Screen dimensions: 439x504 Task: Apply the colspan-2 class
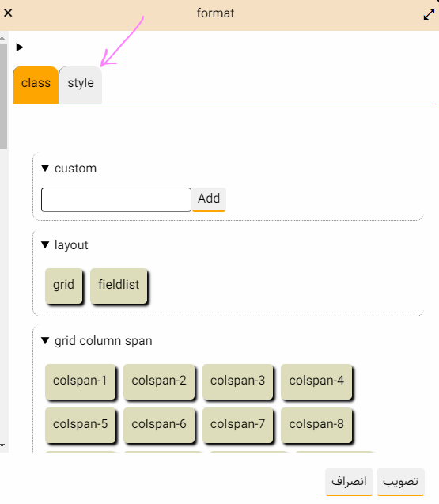pyautogui.click(x=159, y=381)
